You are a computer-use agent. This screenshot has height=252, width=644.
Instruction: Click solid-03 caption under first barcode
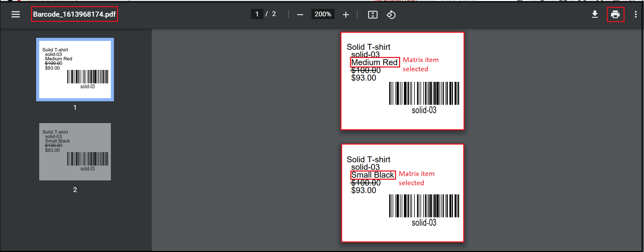point(424,110)
